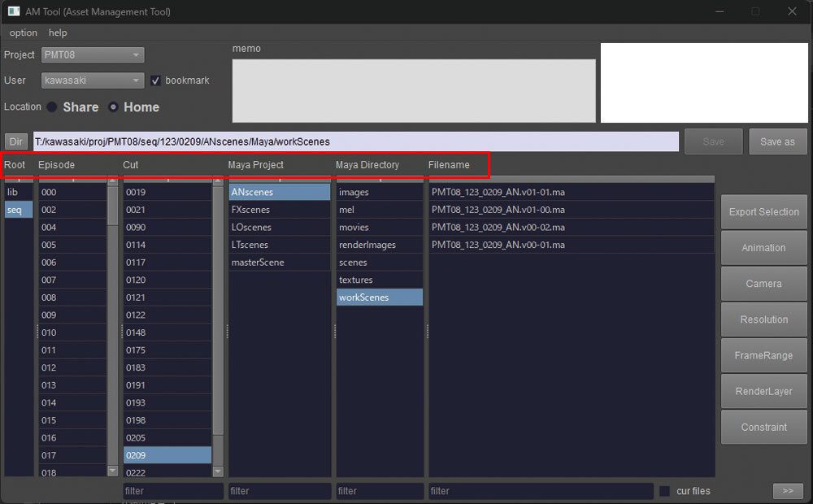Enable the cur files checkbox
The image size is (813, 504).
point(664,491)
